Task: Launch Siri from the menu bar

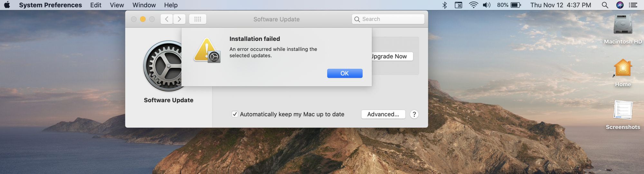Action: (620, 5)
